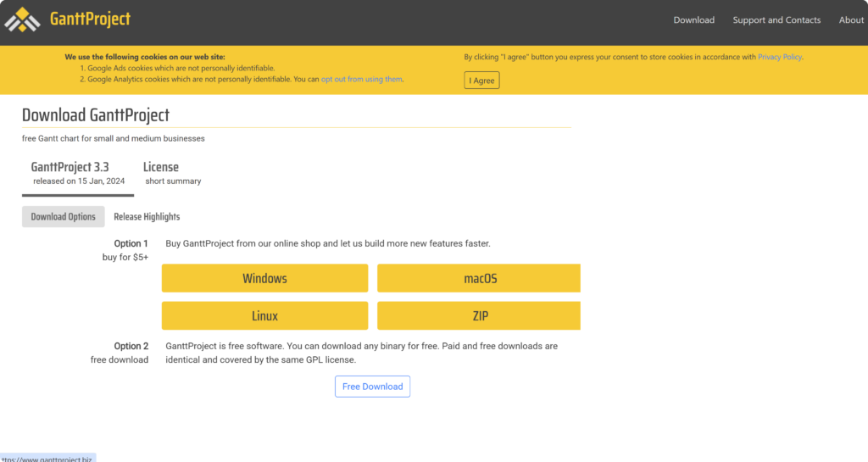The width and height of the screenshot is (868, 462).
Task: Click the 'Option 1' buy for $5+ label
Action: coord(131,244)
